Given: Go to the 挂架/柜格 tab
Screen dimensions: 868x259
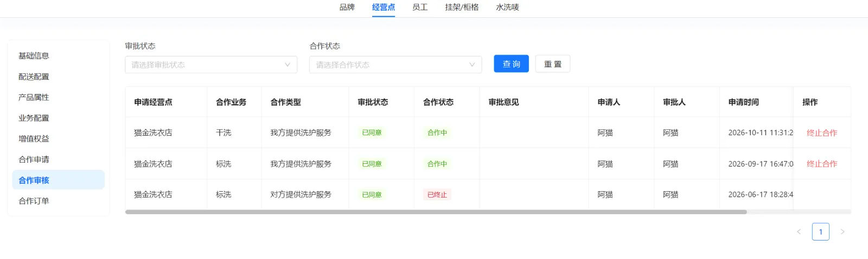Looking at the screenshot, I should (462, 7).
